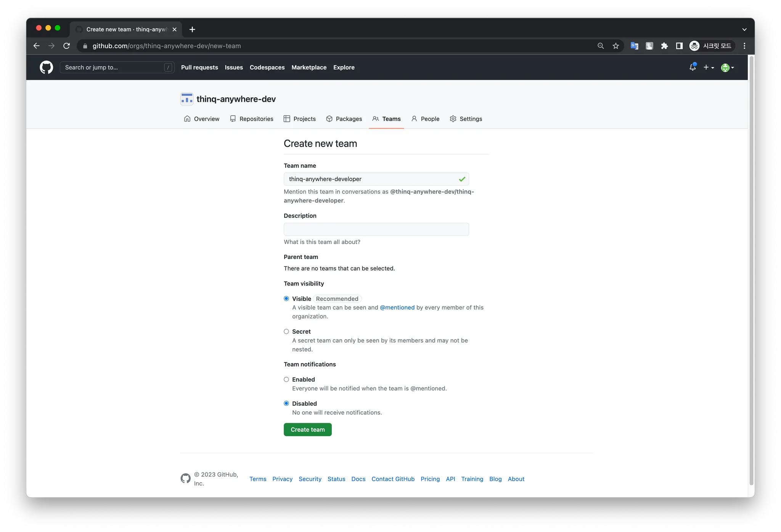Image resolution: width=781 pixels, height=532 pixels.
Task: Bookmark this page with star icon
Action: click(x=615, y=46)
